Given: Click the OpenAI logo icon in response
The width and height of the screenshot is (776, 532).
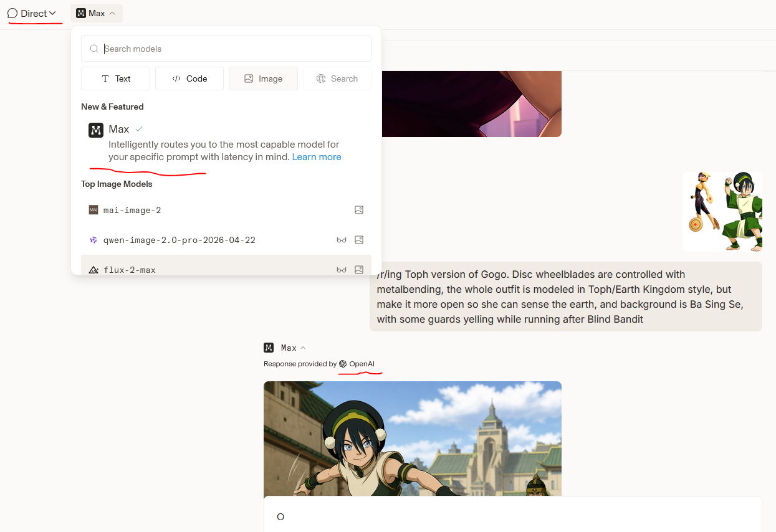Looking at the screenshot, I should 343,364.
